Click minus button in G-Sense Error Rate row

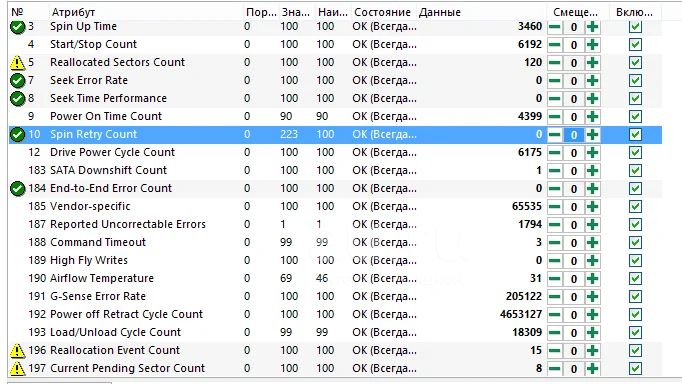554,297
